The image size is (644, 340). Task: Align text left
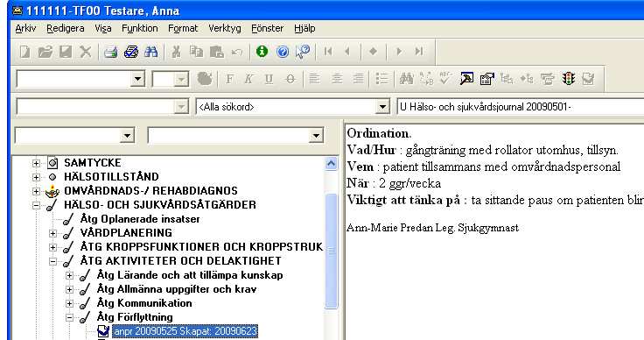click(315, 79)
